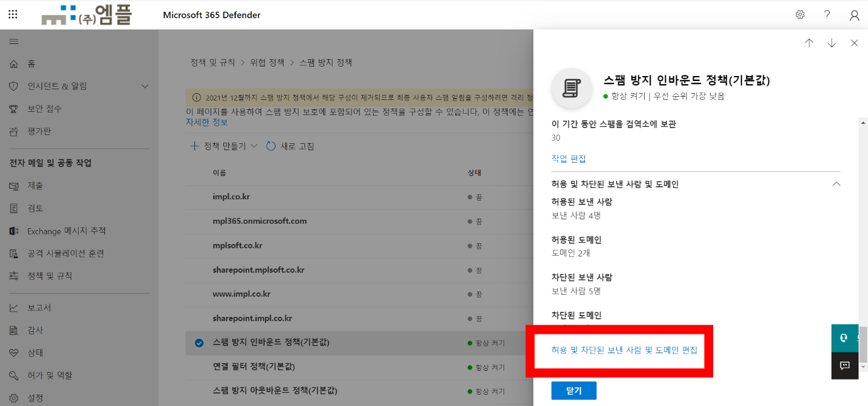This screenshot has height=406, width=868.
Task: Select the impl.co.kr policy row
Action: point(359,197)
